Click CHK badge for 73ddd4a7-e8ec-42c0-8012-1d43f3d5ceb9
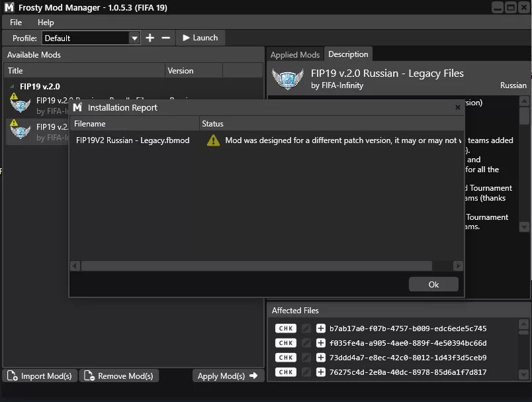 [x=286, y=358]
